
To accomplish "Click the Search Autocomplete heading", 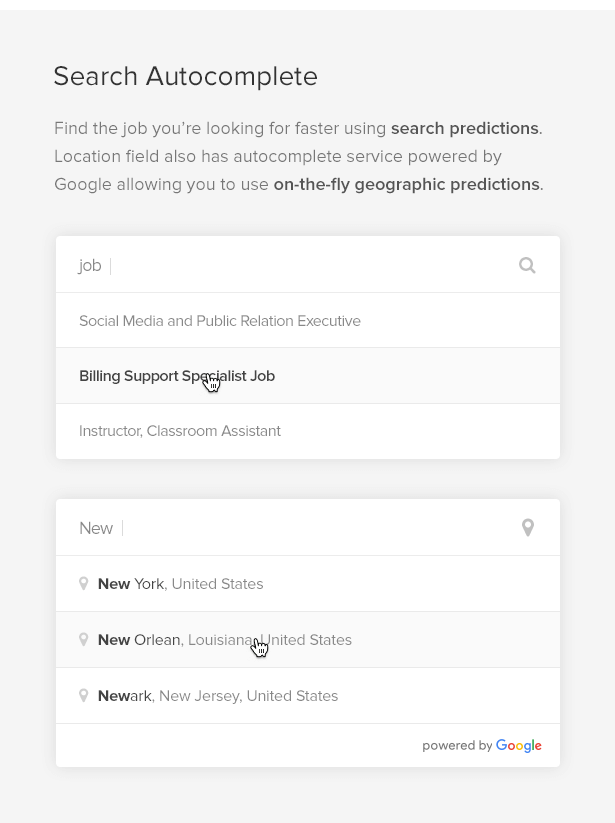I will click(x=185, y=76).
